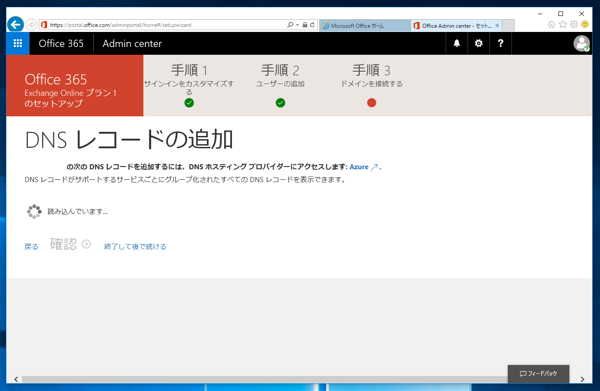
Task: Click the browser back arrow button
Action: [15, 25]
